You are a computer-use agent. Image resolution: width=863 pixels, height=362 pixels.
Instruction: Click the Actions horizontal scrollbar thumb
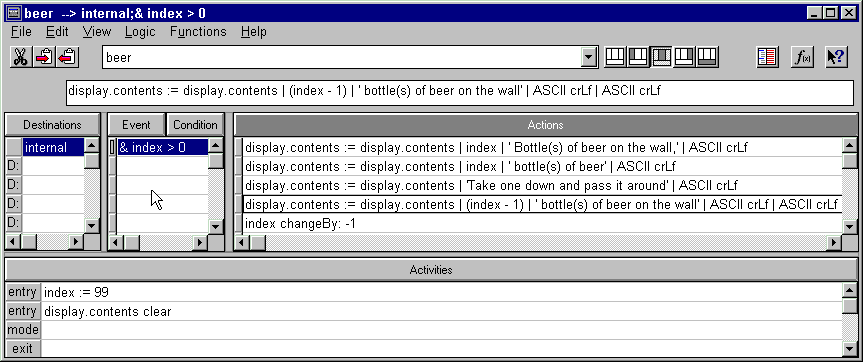pos(258,242)
